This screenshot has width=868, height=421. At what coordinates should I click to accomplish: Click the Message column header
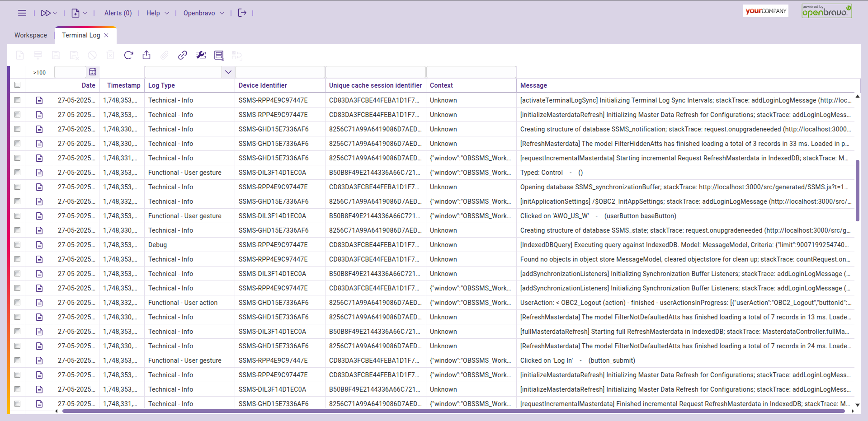[x=533, y=85]
